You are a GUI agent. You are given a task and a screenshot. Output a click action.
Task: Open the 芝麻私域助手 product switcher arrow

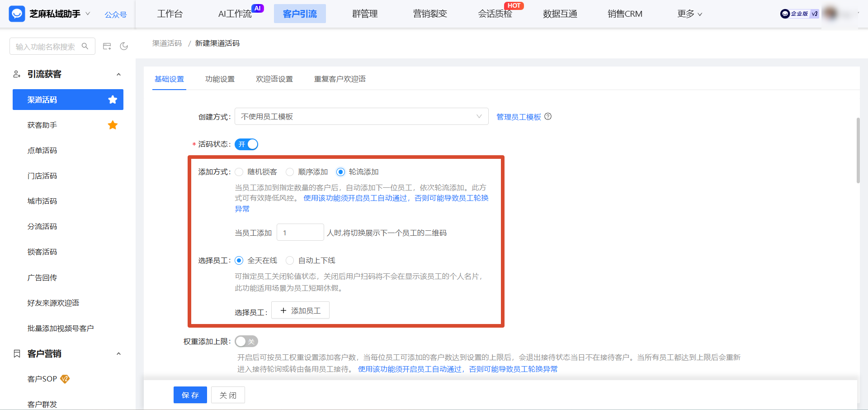point(88,14)
